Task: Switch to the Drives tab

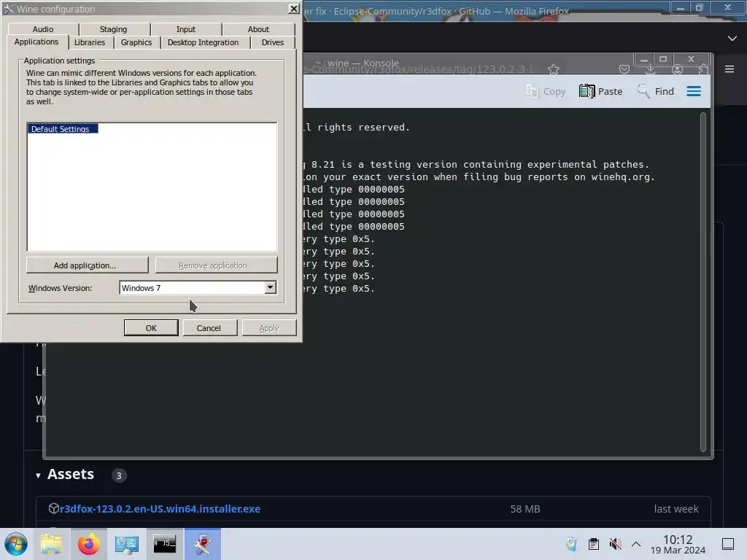Action: [273, 42]
